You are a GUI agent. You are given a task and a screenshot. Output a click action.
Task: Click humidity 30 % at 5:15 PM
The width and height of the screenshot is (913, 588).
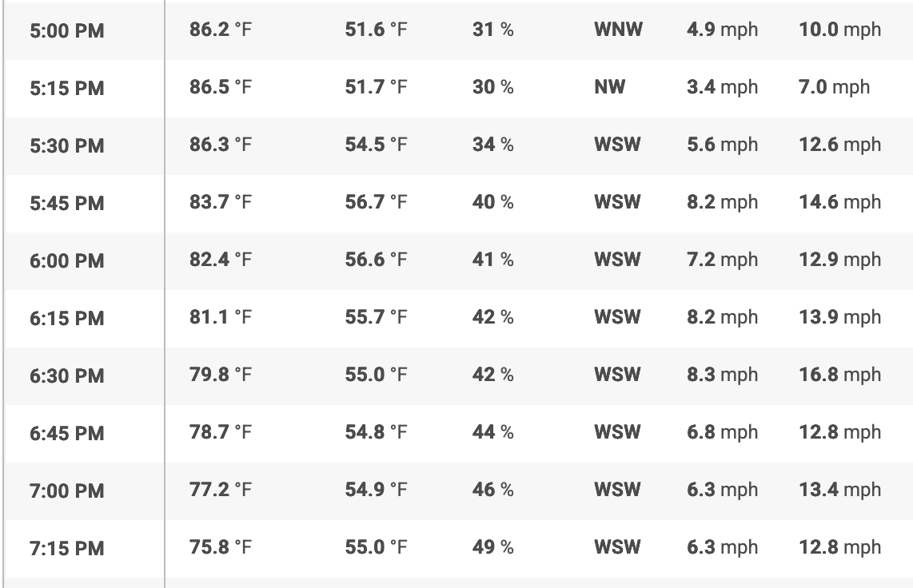493,86
